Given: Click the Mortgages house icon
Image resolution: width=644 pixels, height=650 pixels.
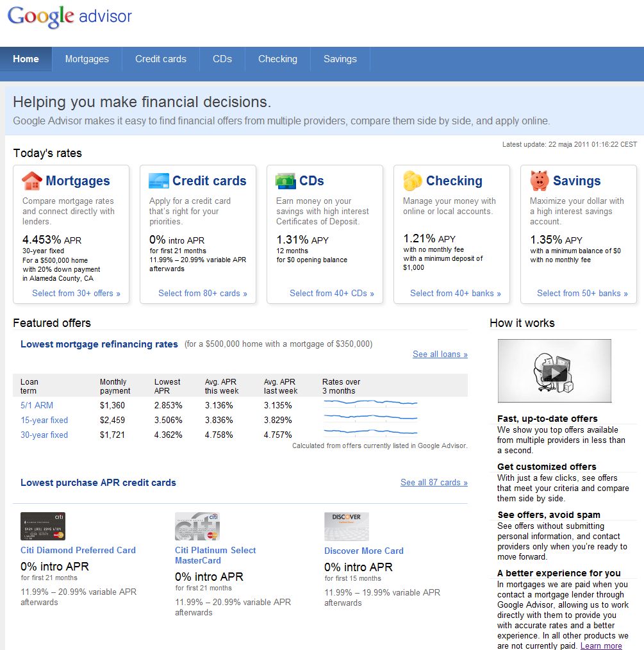Looking at the screenshot, I should [x=32, y=181].
